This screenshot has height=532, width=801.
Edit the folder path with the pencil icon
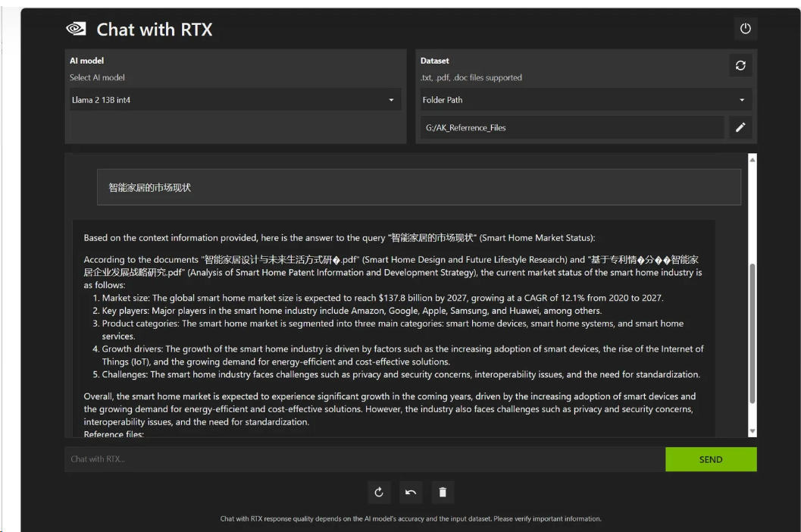(x=740, y=127)
